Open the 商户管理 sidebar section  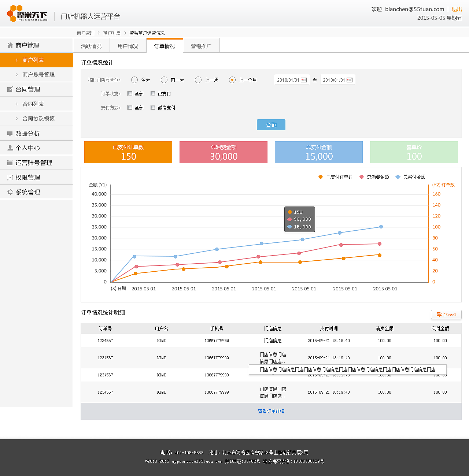tap(37, 45)
